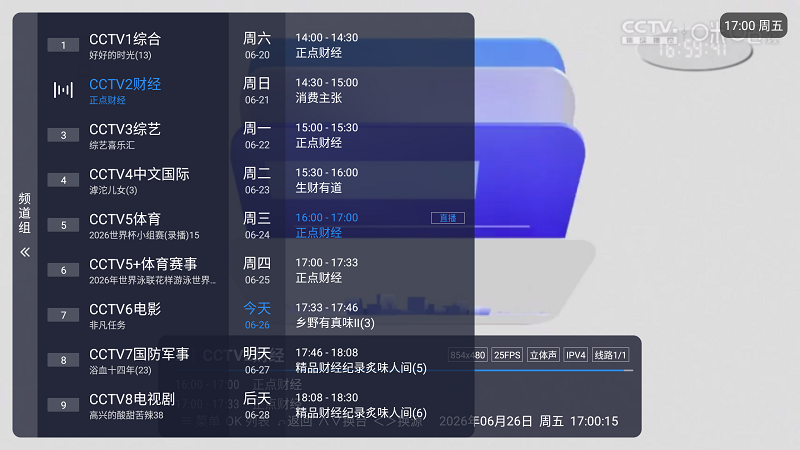Click the date time 17:00:15 text
Image resolution: width=800 pixels, height=450 pixels.
(x=594, y=421)
